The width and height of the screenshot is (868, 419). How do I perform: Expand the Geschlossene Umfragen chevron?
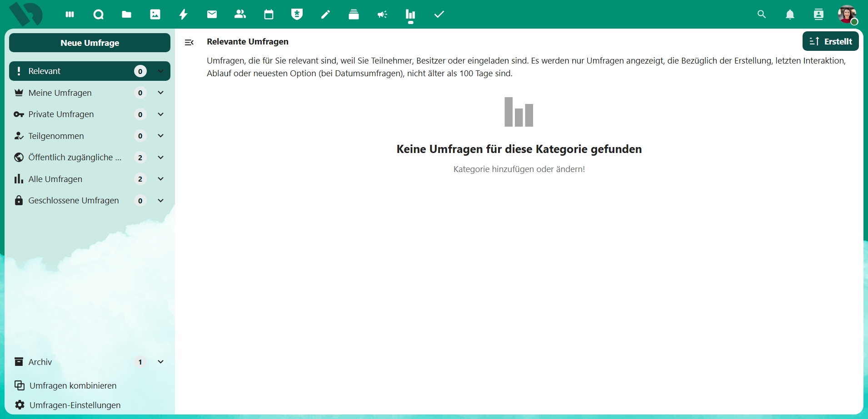click(x=160, y=201)
